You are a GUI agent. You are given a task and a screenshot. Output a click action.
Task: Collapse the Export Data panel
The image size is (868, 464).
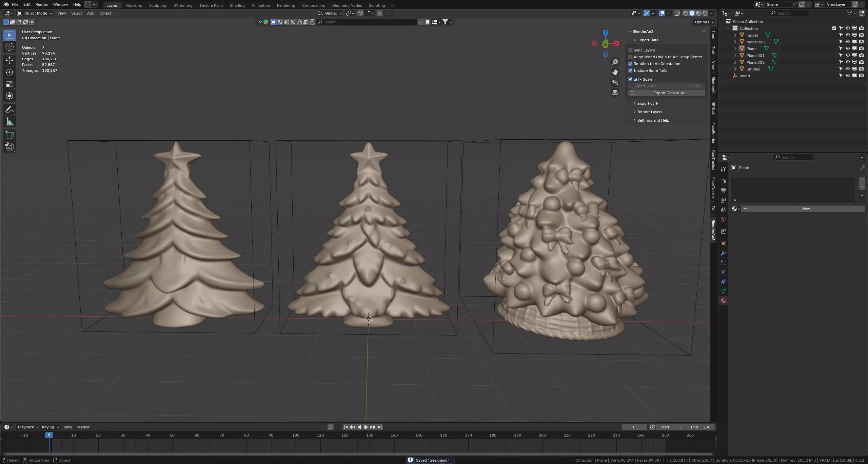647,40
